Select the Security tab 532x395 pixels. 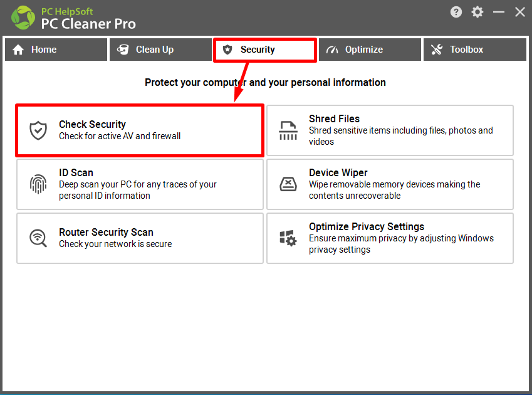coord(265,50)
